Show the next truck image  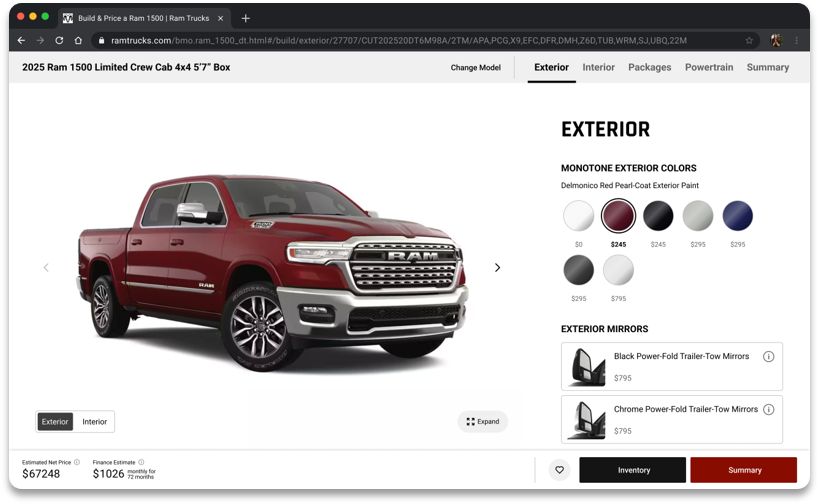pyautogui.click(x=497, y=267)
